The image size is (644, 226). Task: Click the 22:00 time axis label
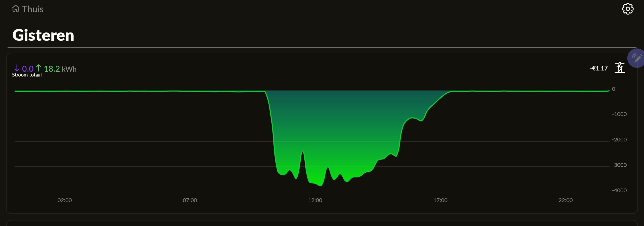point(566,200)
